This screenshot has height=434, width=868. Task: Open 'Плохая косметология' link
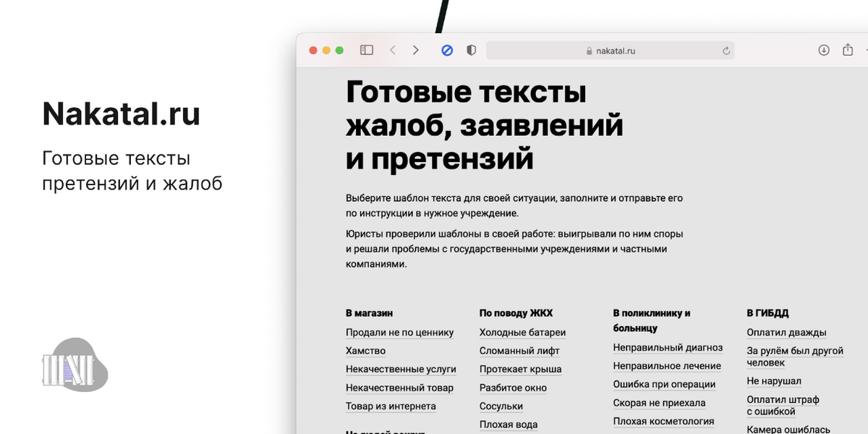pyautogui.click(x=663, y=422)
